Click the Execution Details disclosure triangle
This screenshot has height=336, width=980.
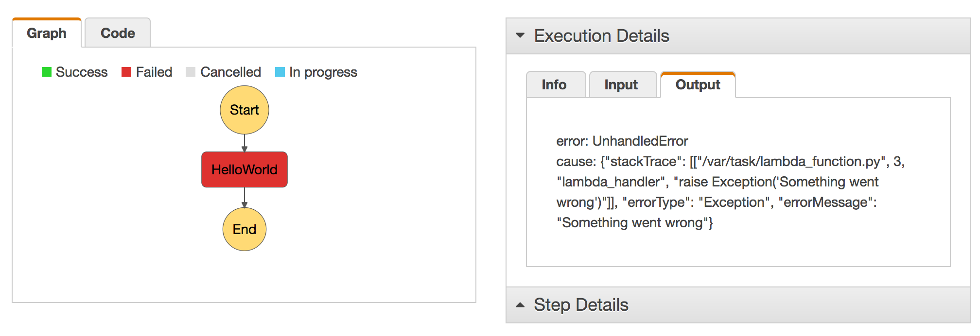pyautogui.click(x=521, y=35)
